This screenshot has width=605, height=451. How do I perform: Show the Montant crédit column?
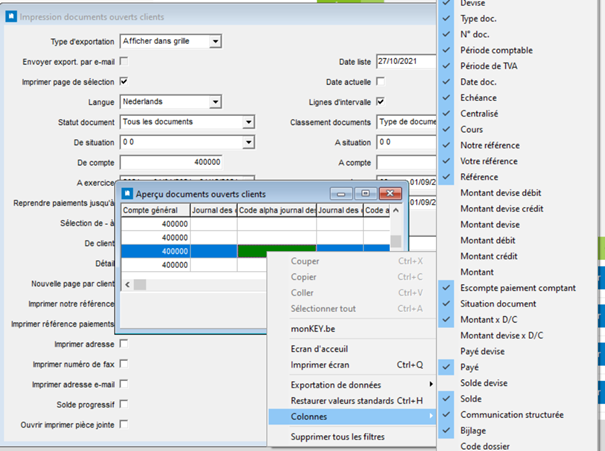[x=517, y=256]
